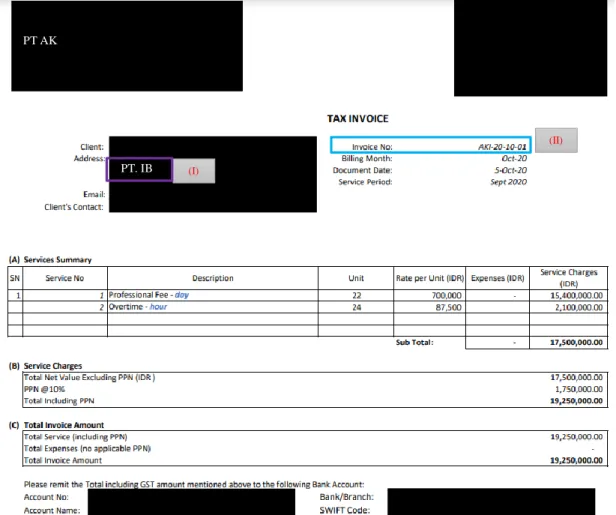Click the rate value 700,000
This screenshot has width=616, height=515.
click(446, 295)
